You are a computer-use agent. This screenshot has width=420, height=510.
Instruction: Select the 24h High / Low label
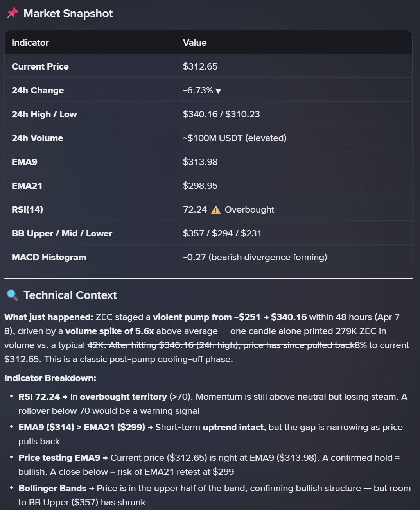pyautogui.click(x=44, y=114)
